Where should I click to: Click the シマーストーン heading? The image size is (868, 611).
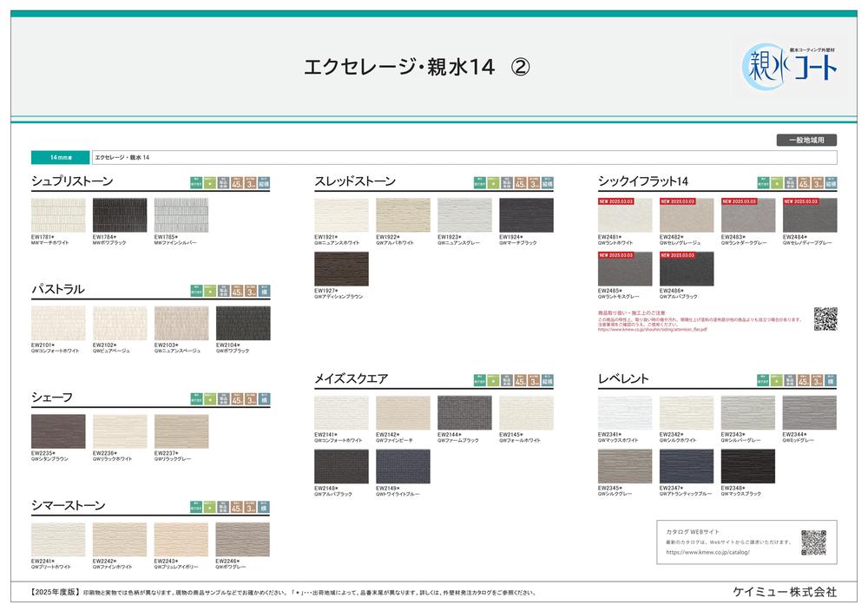click(x=68, y=505)
